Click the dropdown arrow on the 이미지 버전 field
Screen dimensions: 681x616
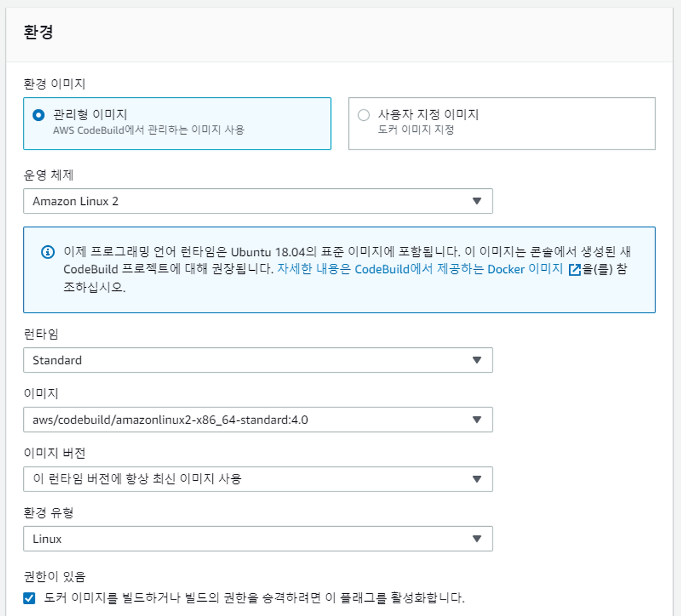pyautogui.click(x=477, y=479)
